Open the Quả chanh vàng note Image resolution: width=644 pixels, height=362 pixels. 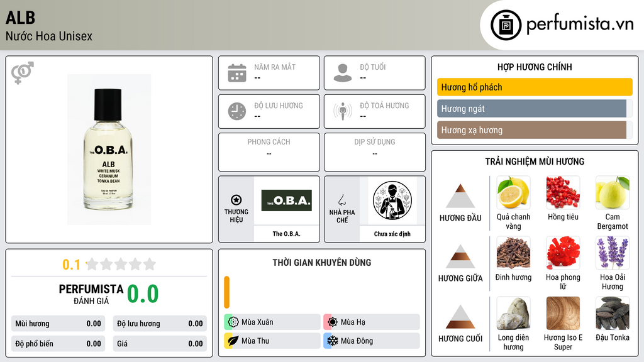pos(513,204)
